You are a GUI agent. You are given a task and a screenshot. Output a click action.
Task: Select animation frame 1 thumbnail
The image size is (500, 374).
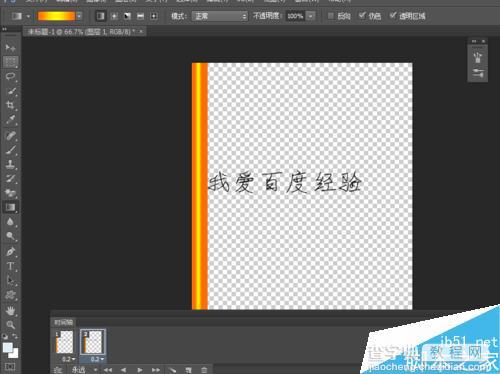pyautogui.click(x=64, y=342)
